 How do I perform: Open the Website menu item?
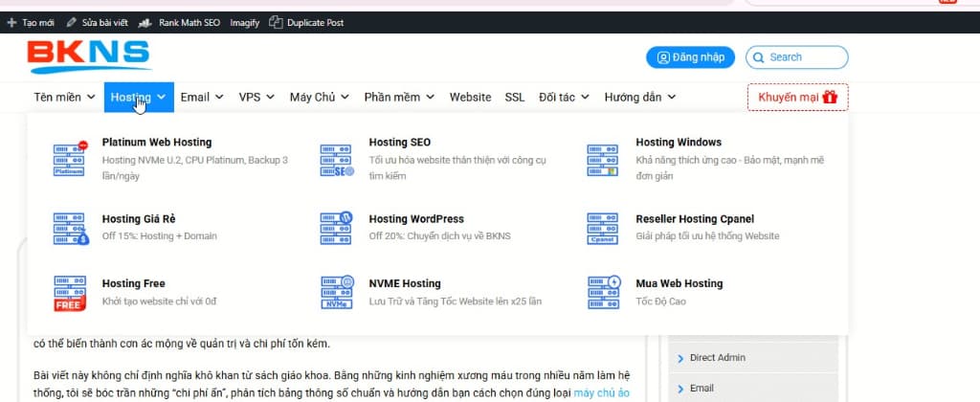tap(470, 97)
